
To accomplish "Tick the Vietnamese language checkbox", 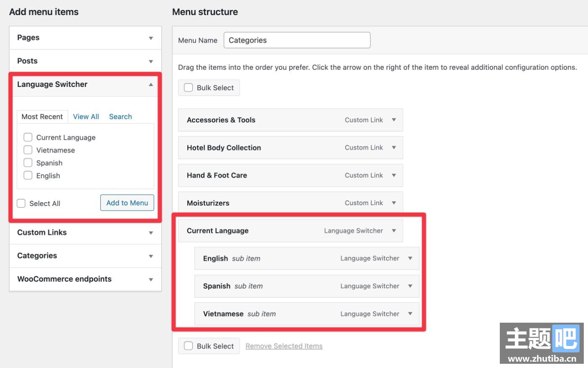I will 28,150.
